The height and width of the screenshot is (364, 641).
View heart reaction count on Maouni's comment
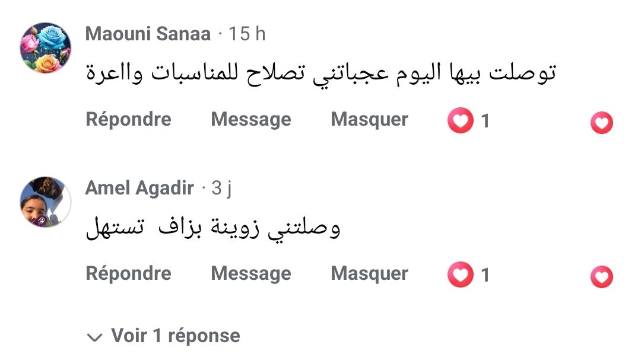click(469, 121)
